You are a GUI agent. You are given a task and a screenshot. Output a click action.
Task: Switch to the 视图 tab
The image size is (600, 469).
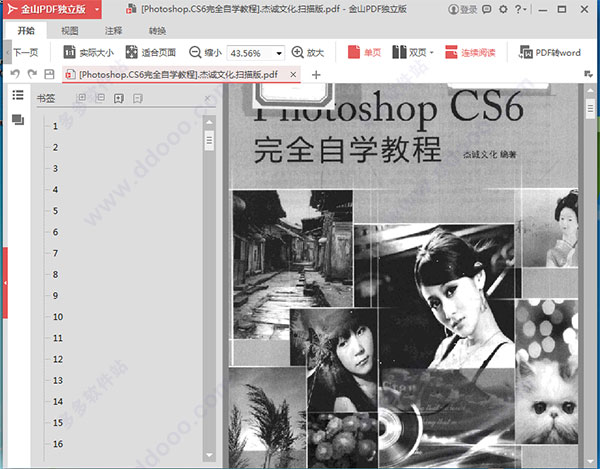coord(70,31)
